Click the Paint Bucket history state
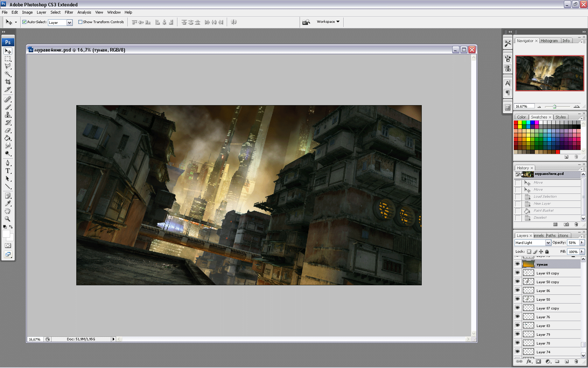The width and height of the screenshot is (588, 368). [544, 211]
